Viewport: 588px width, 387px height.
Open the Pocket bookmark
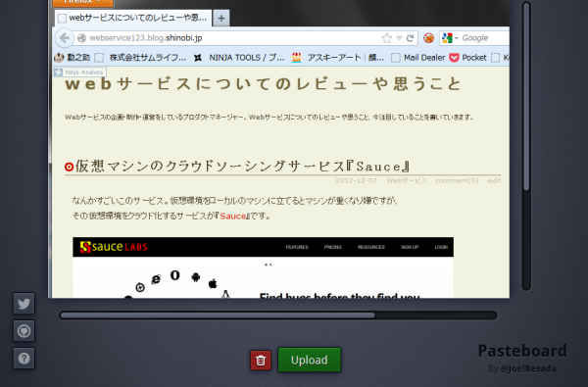pyautogui.click(x=468, y=58)
